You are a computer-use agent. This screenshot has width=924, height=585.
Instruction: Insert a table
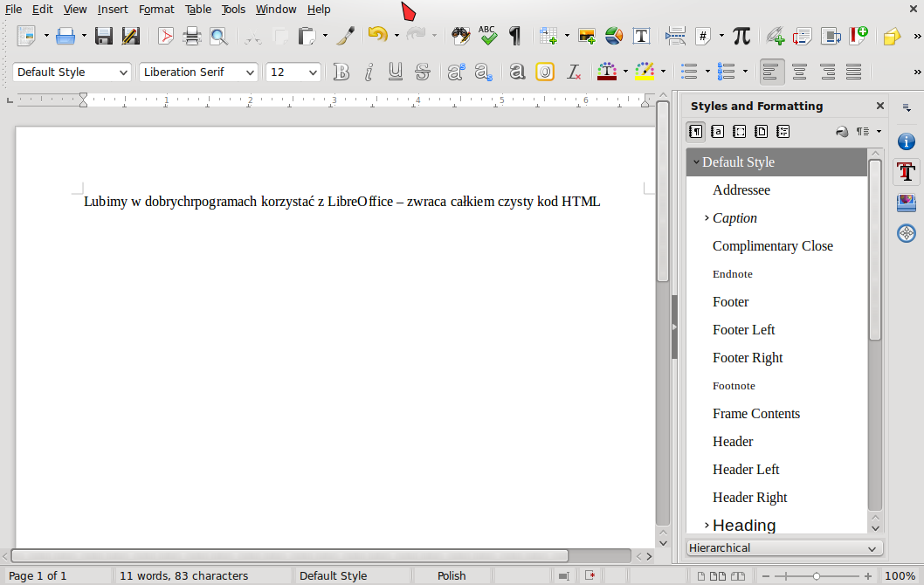click(x=548, y=36)
